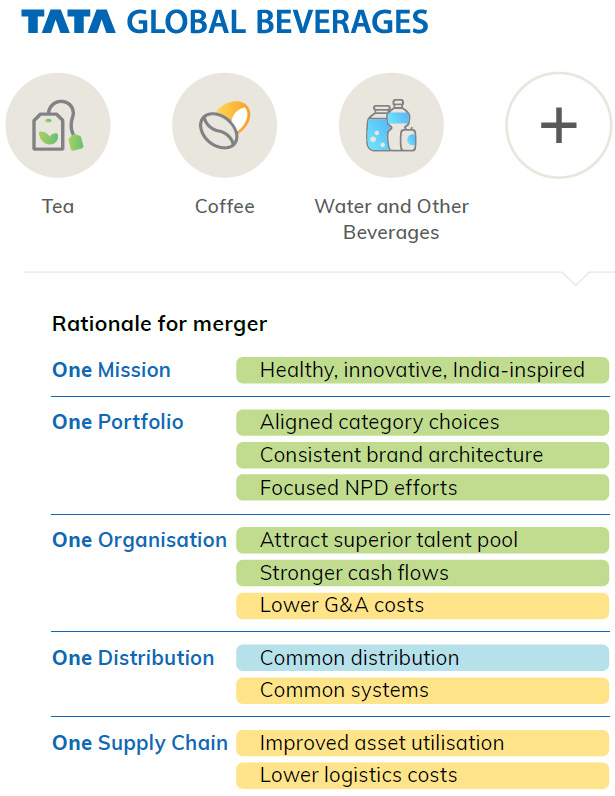Viewport: 615px width, 796px height.
Task: Click the Healthy, innovative, India-inspired pill
Action: click(423, 370)
